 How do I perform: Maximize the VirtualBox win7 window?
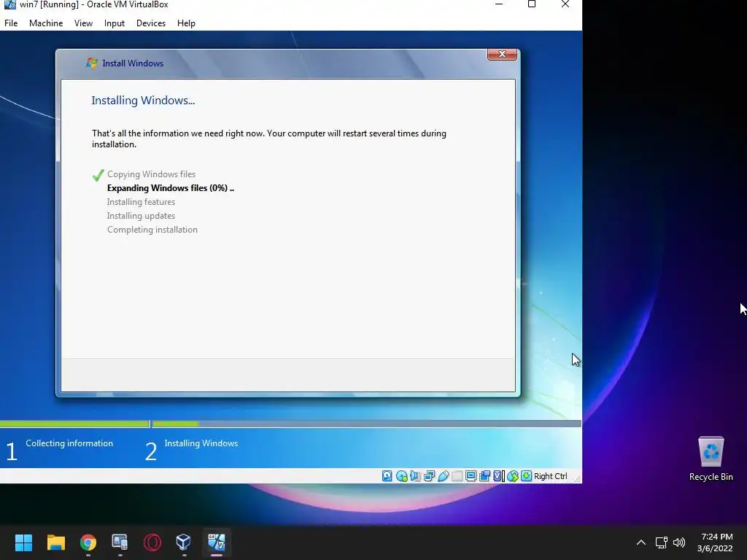(532, 4)
